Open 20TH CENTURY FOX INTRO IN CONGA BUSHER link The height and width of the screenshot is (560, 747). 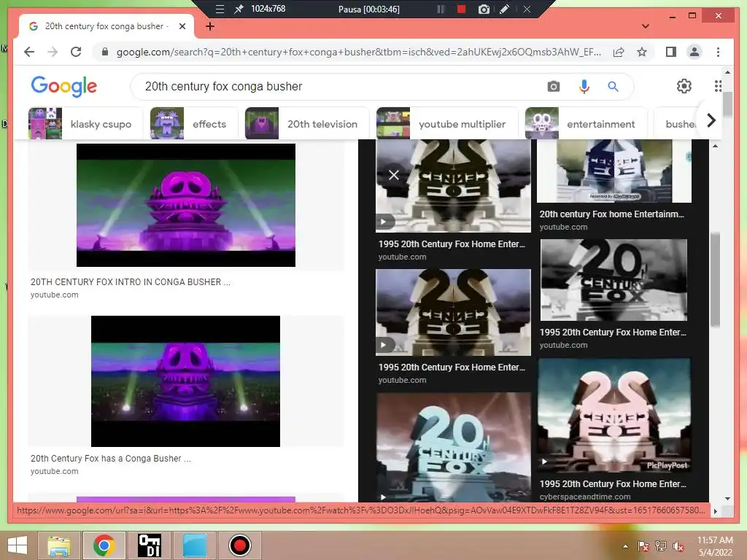pyautogui.click(x=130, y=282)
